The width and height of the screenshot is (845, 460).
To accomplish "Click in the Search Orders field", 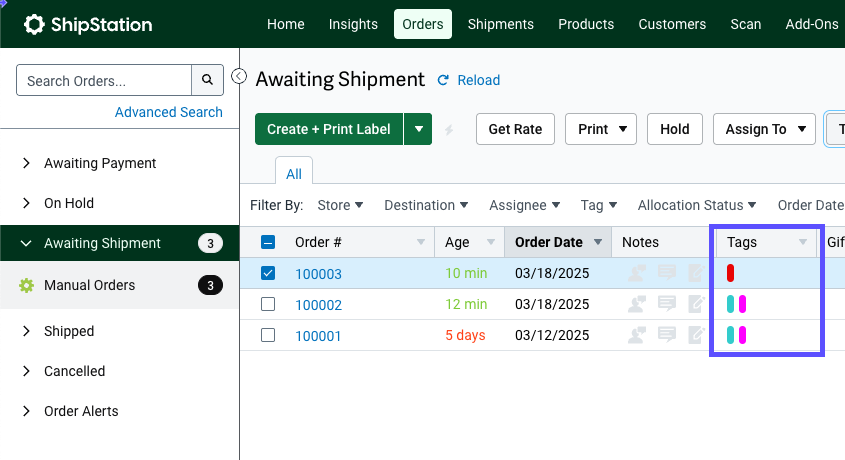I will pyautogui.click(x=104, y=81).
